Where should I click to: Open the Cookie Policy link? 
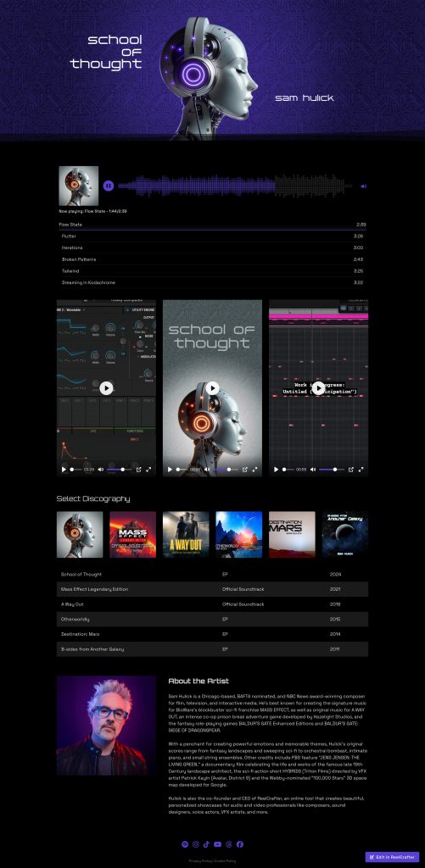coord(225,861)
